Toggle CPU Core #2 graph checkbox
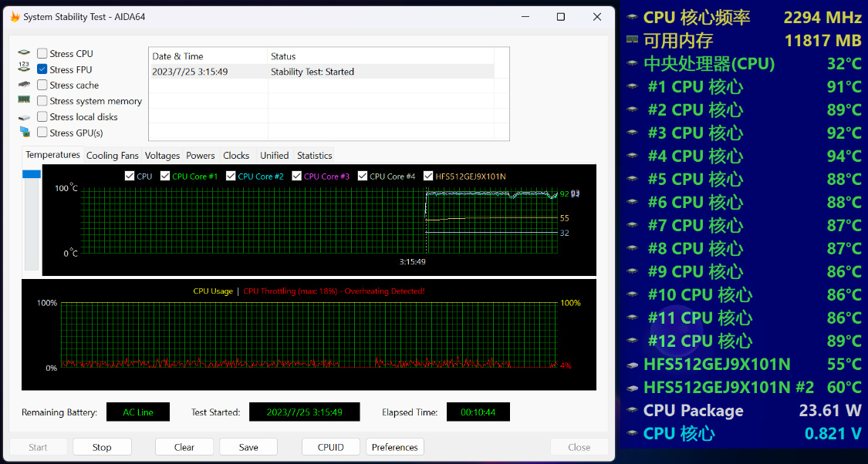This screenshot has width=868, height=464. click(231, 176)
